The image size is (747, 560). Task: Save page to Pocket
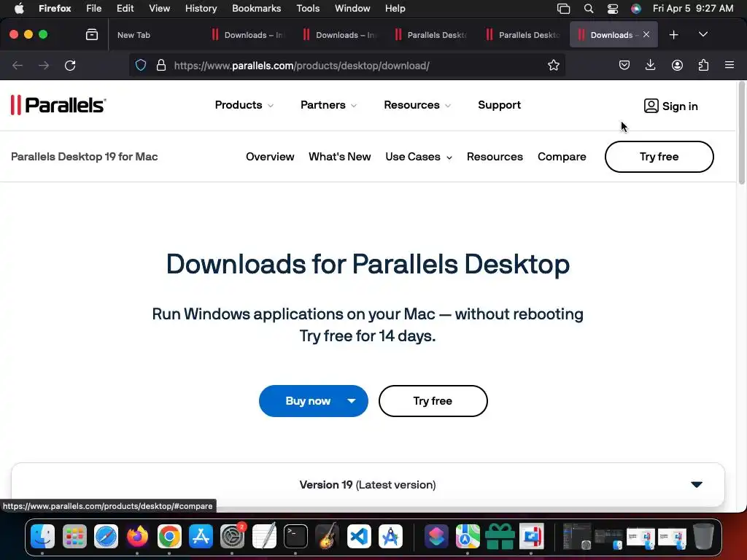624,65
